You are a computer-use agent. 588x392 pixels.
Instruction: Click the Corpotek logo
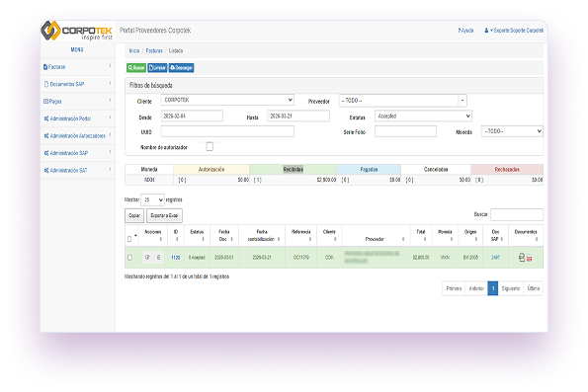coord(77,31)
